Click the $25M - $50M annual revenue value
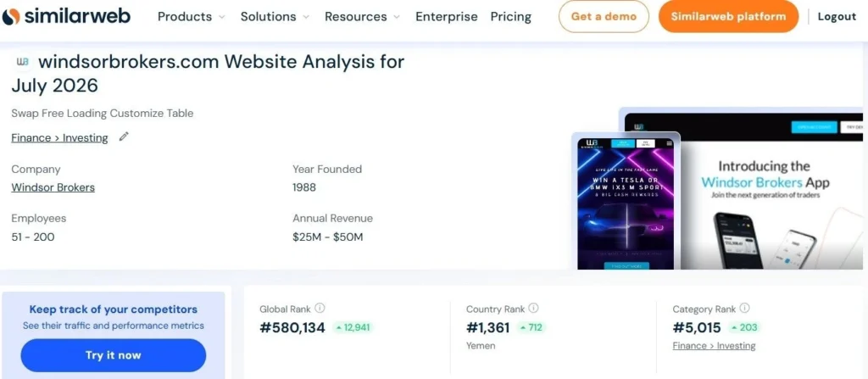Viewport: 868px width, 379px height. coord(328,237)
